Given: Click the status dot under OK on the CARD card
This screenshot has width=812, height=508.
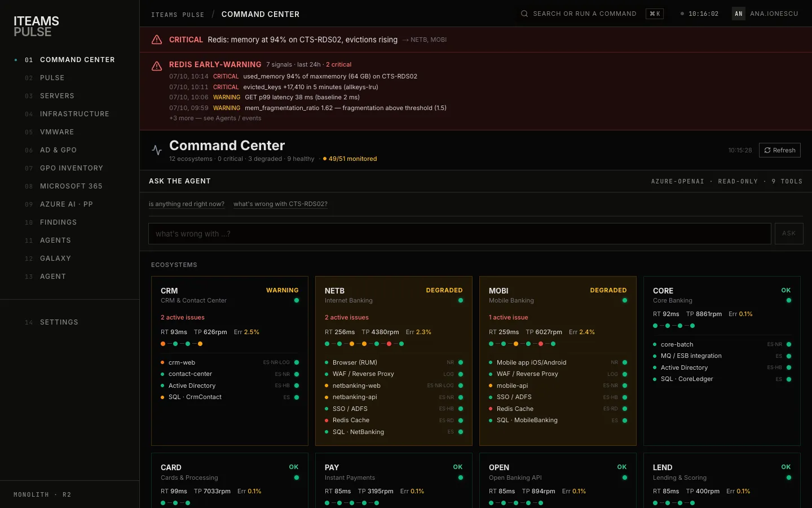Looking at the screenshot, I should point(297,478).
